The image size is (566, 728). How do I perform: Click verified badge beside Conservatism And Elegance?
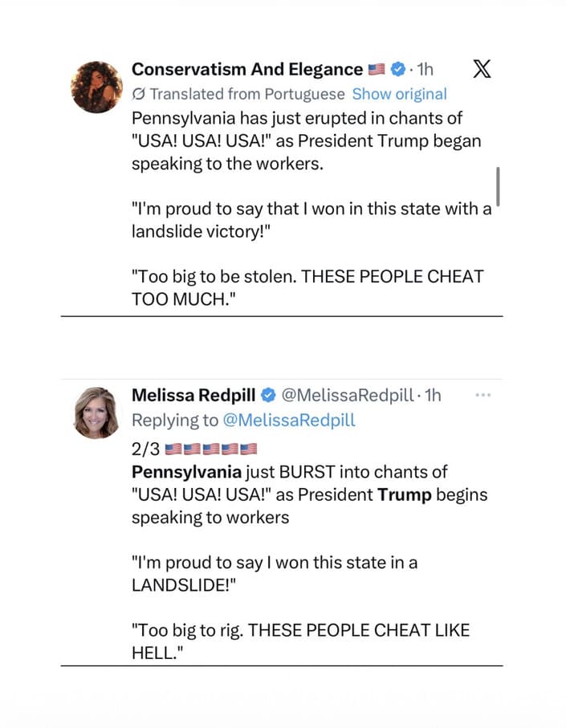tap(397, 69)
